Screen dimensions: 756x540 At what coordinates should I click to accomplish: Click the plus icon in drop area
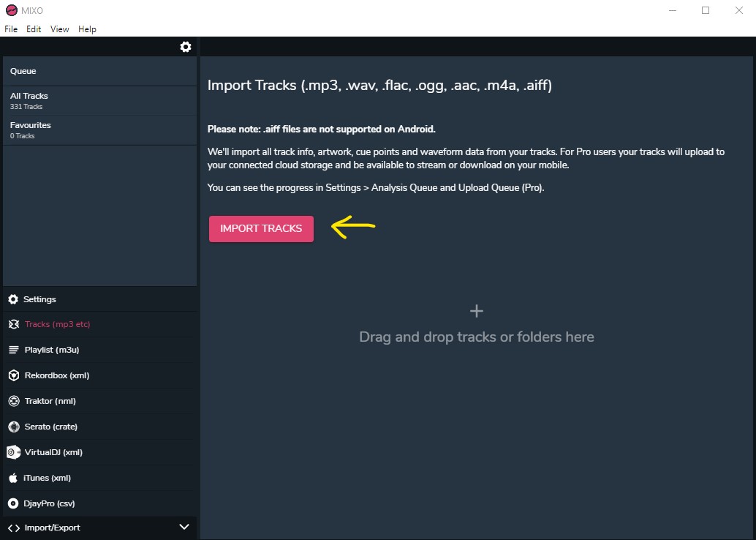477,311
